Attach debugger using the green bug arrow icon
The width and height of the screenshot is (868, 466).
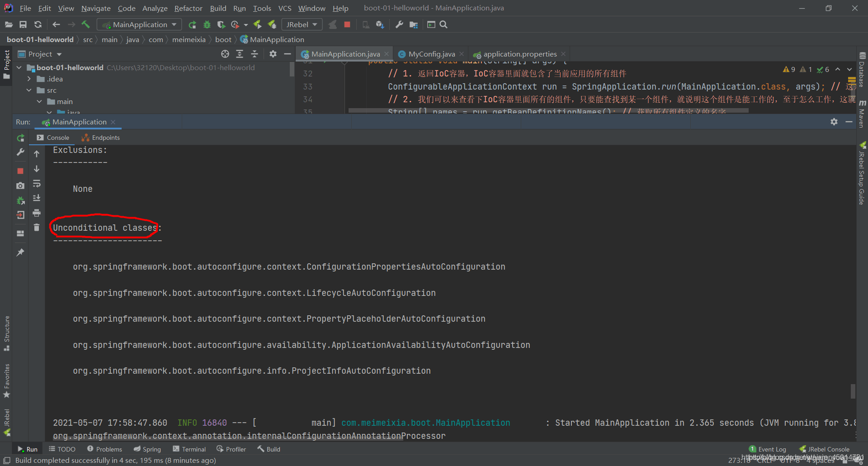(x=20, y=200)
